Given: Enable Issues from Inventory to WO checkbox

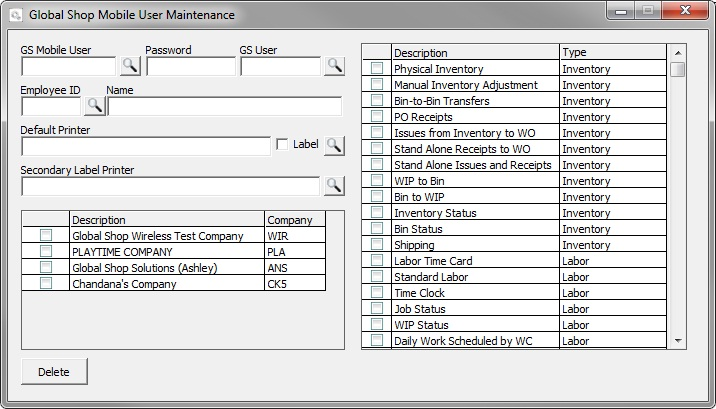Looking at the screenshot, I should pos(377,132).
